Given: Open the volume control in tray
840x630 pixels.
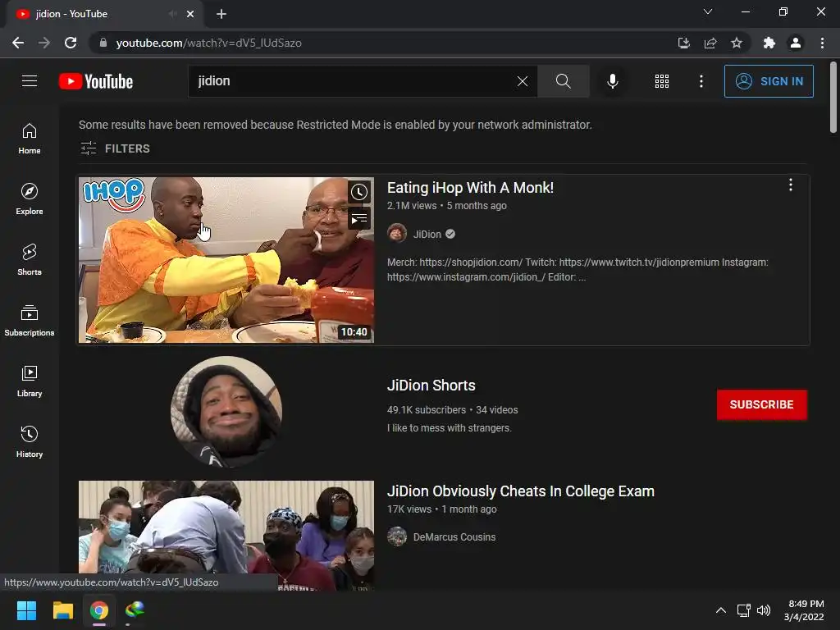Looking at the screenshot, I should pyautogui.click(x=764, y=610).
